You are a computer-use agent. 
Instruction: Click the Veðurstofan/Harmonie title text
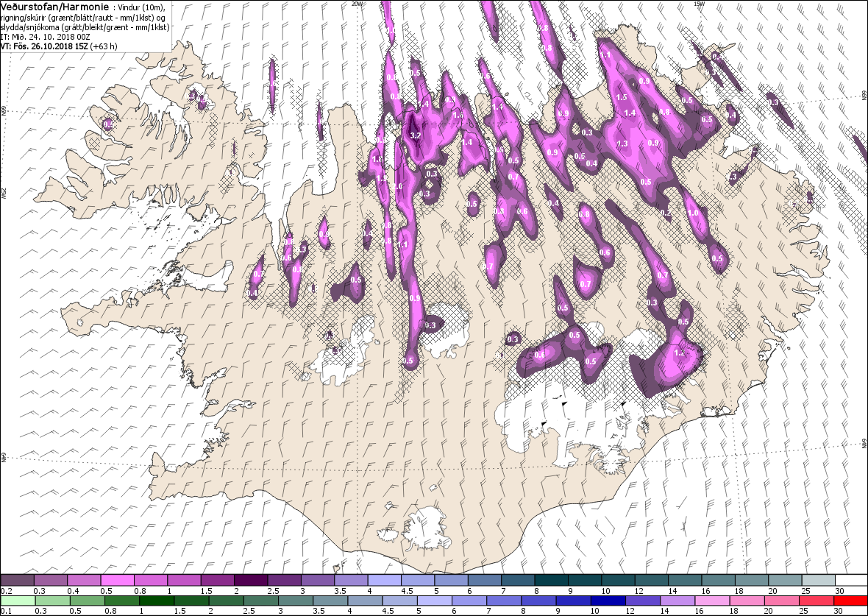click(x=57, y=6)
